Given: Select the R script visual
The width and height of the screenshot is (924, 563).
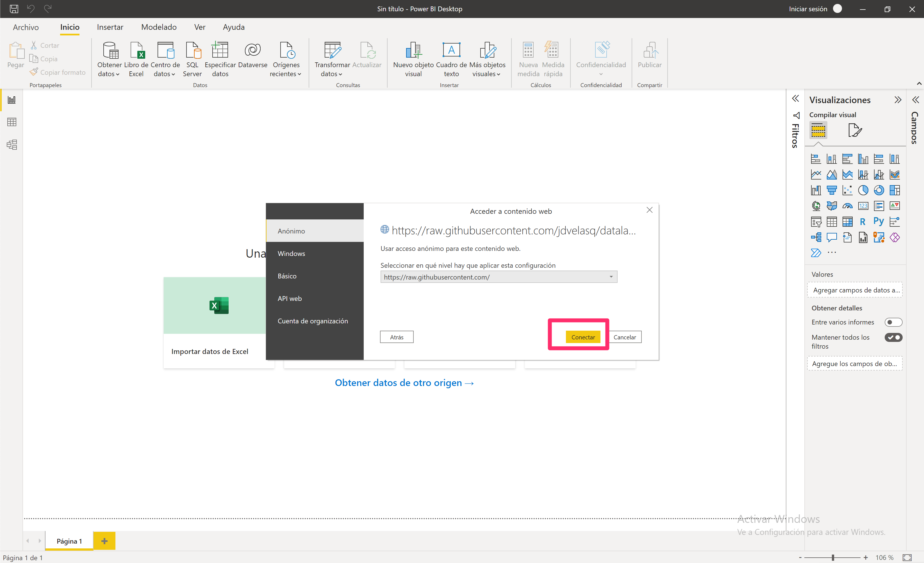Looking at the screenshot, I should coord(863,222).
